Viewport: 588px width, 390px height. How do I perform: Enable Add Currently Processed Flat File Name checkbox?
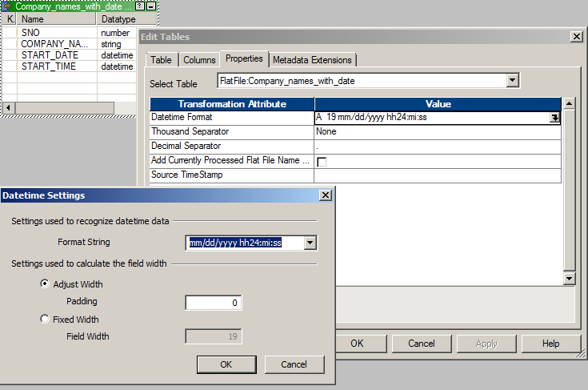point(322,161)
